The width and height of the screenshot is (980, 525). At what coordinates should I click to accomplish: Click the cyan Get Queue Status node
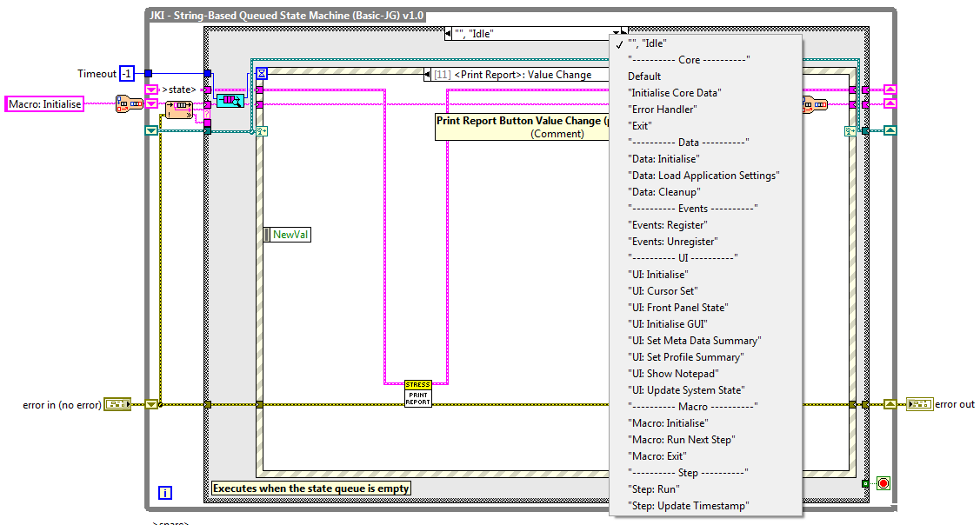point(230,101)
